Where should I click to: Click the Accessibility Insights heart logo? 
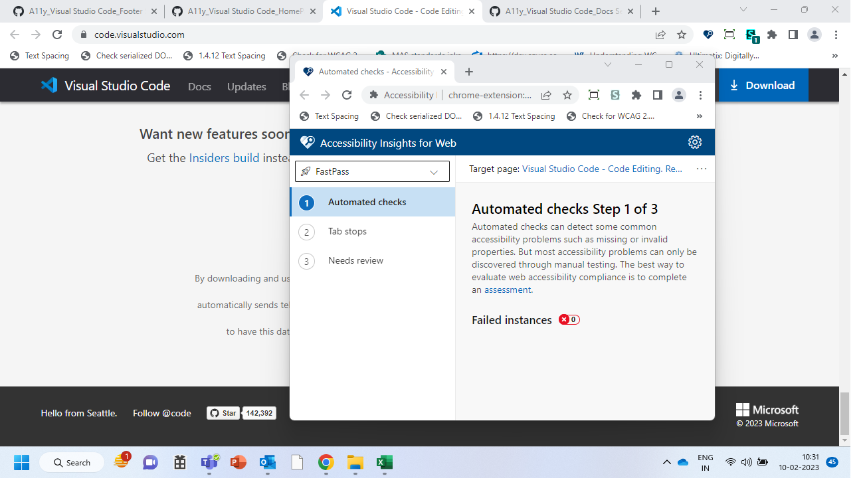[307, 141]
